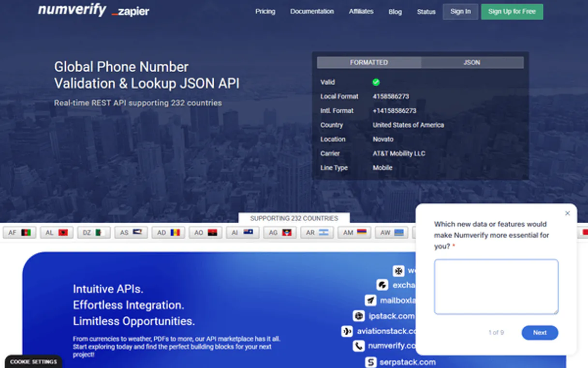The width and height of the screenshot is (588, 368).
Task: Click the green Valid checkmark icon
Action: pos(376,82)
